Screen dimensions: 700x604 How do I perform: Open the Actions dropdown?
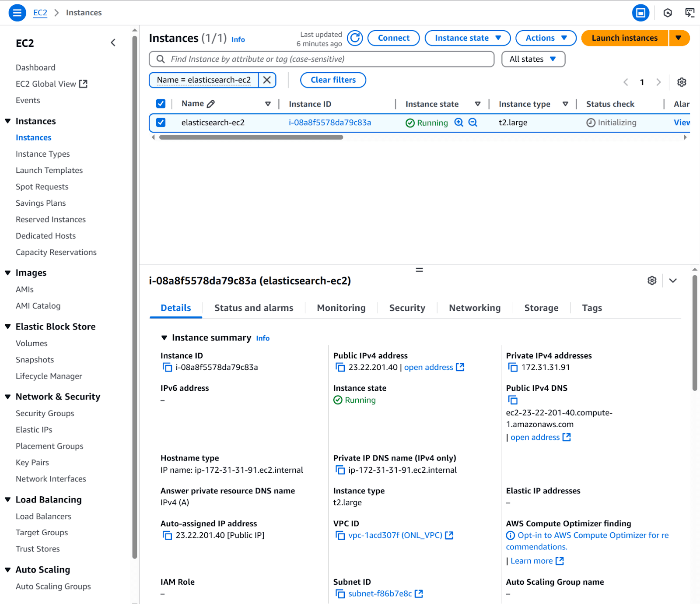point(546,38)
